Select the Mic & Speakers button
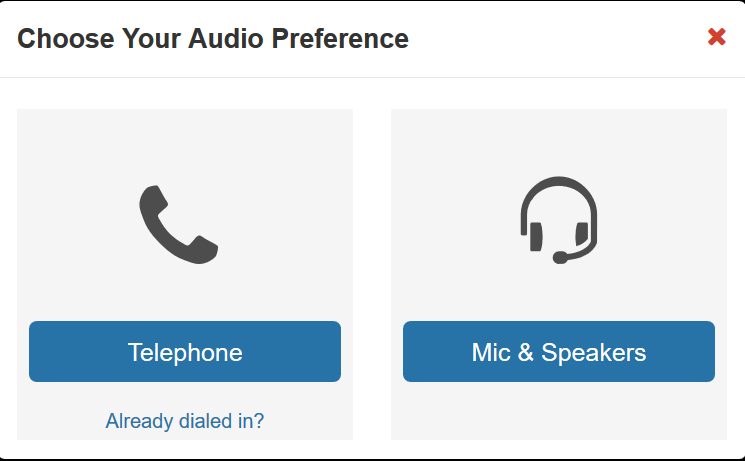 coord(559,352)
